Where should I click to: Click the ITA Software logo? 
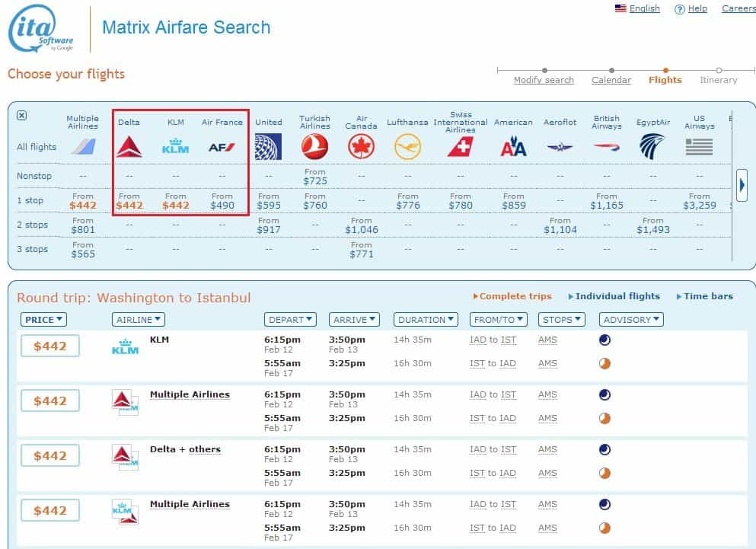point(41,29)
